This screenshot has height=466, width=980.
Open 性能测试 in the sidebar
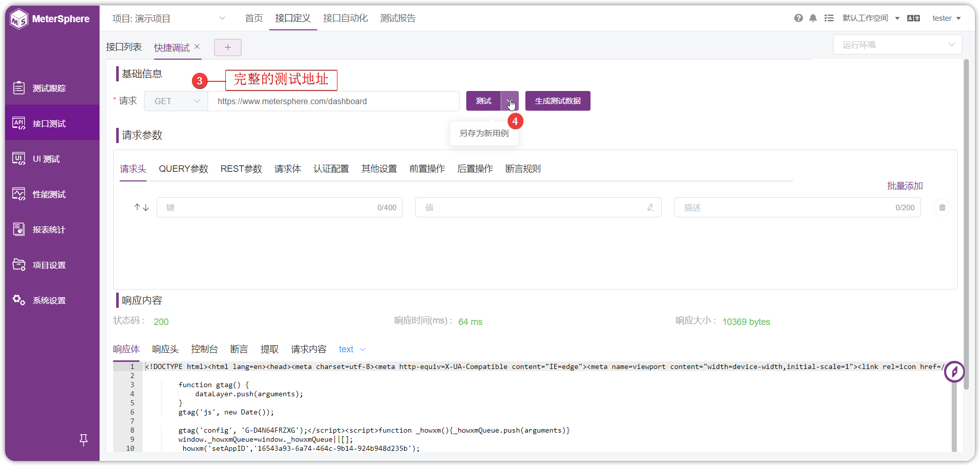52,194
